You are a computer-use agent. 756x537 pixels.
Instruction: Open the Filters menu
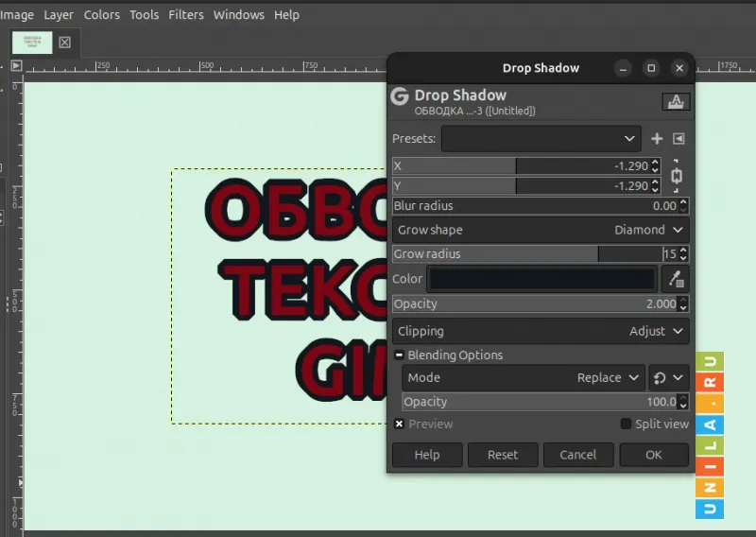point(185,14)
